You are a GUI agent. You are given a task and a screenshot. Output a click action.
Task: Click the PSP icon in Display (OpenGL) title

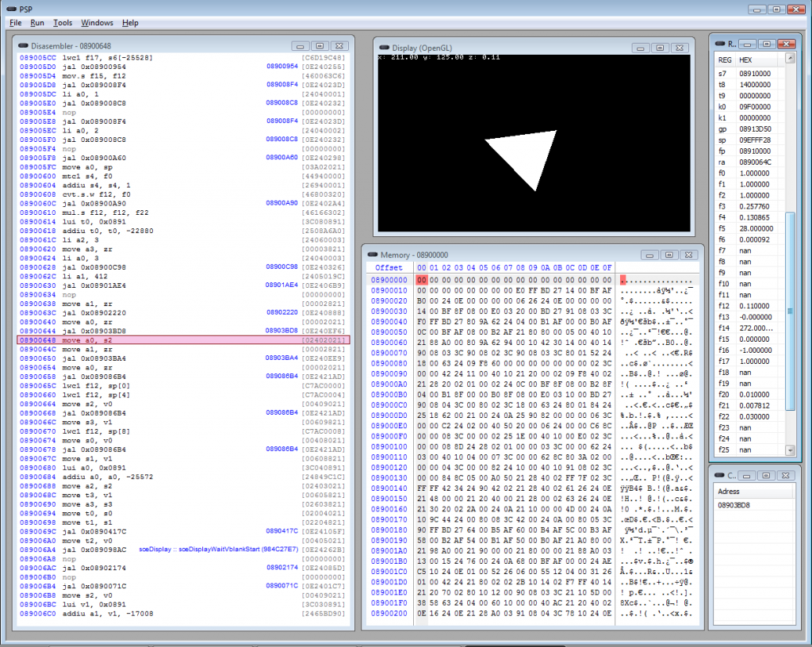(x=385, y=48)
